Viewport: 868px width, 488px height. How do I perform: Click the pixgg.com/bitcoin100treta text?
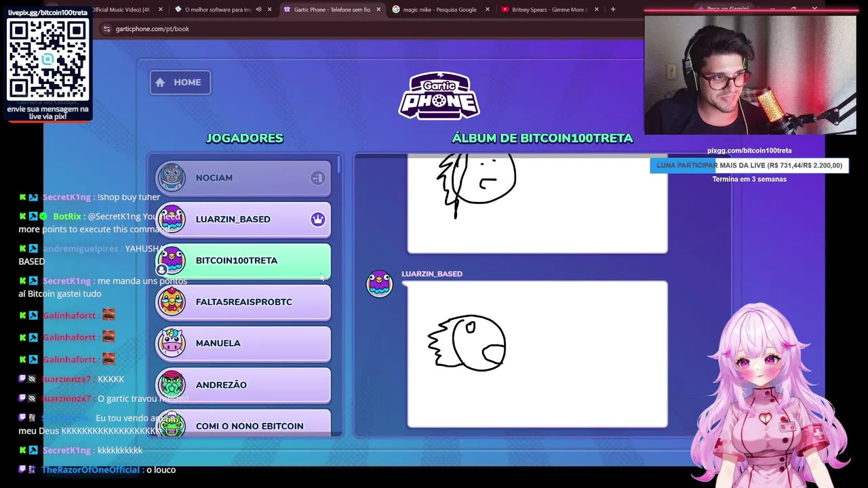click(749, 150)
